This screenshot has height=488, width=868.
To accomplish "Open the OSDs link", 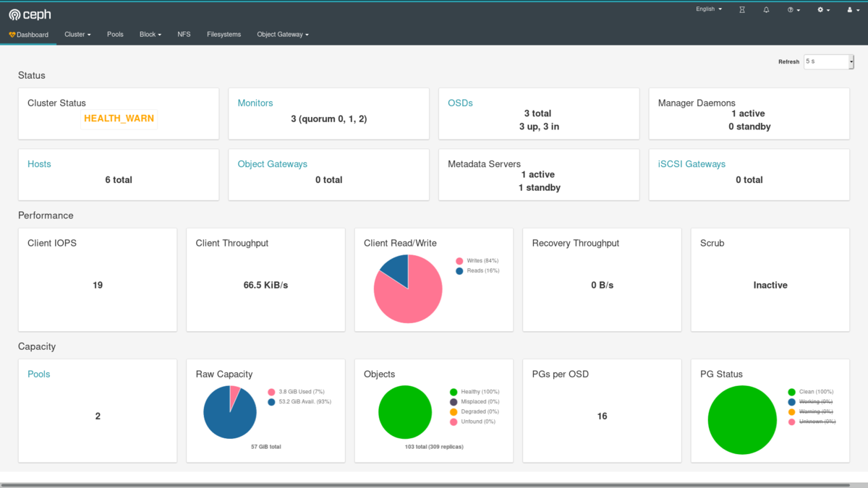I will pyautogui.click(x=460, y=103).
